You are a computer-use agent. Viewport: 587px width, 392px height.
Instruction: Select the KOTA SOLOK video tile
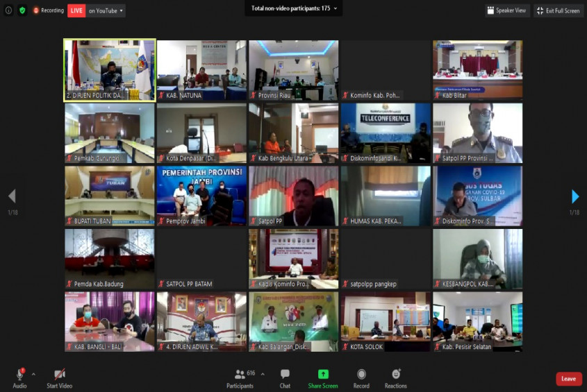(386, 322)
